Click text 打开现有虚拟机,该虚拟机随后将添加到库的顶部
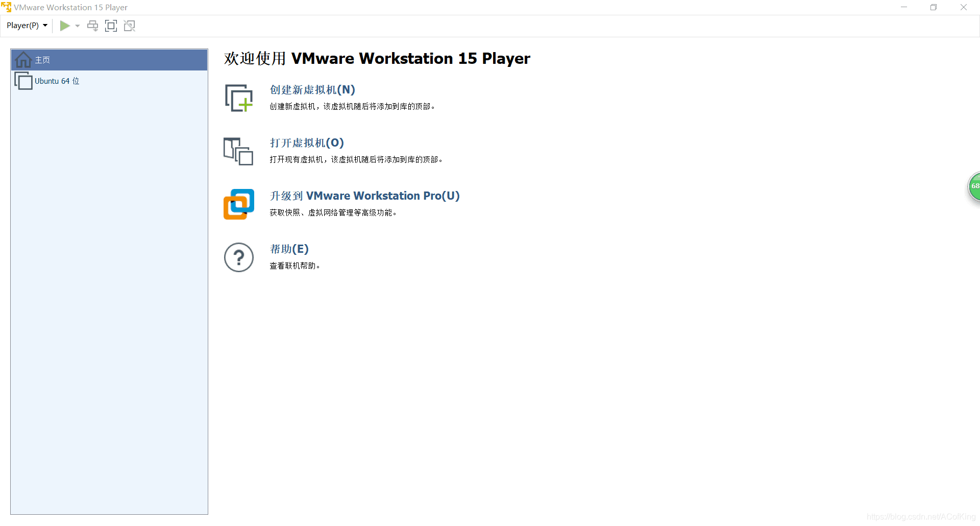 tap(356, 160)
